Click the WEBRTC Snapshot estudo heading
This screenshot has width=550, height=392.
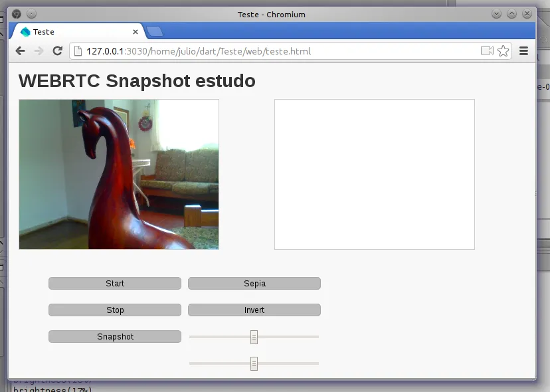[x=137, y=81]
